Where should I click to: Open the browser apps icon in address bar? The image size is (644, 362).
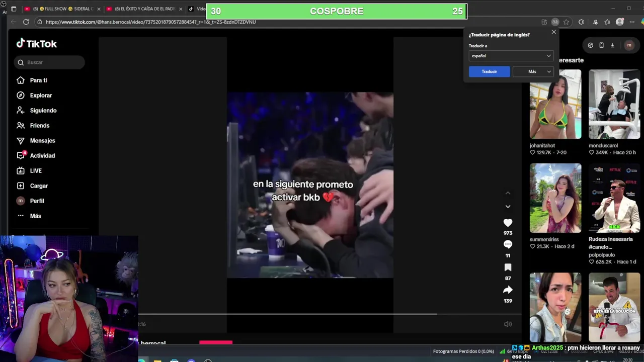click(x=544, y=22)
